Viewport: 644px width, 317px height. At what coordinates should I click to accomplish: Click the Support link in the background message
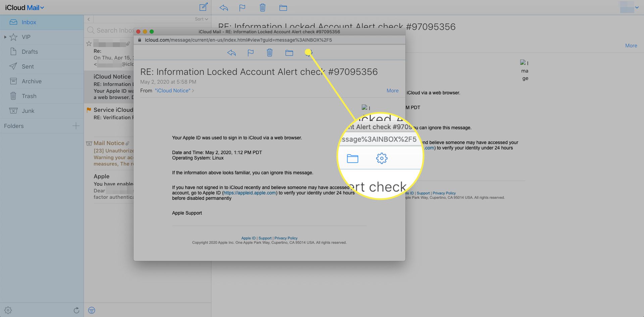pos(423,193)
